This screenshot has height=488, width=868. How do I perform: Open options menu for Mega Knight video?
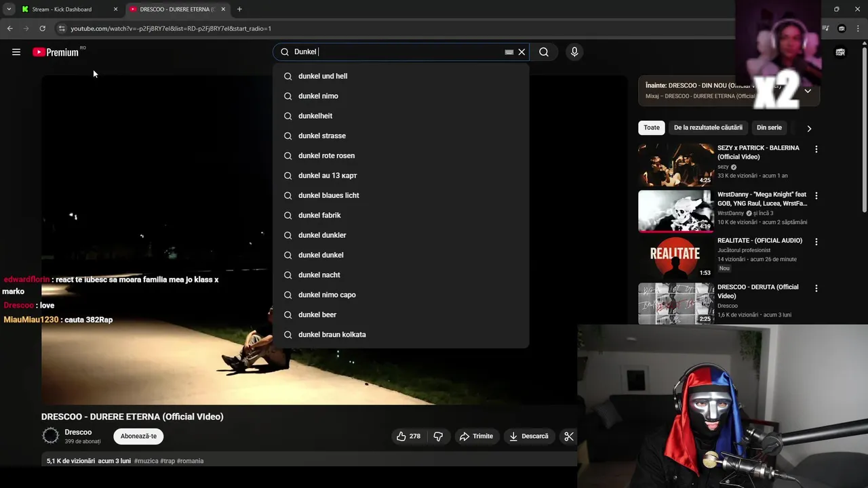click(x=816, y=196)
